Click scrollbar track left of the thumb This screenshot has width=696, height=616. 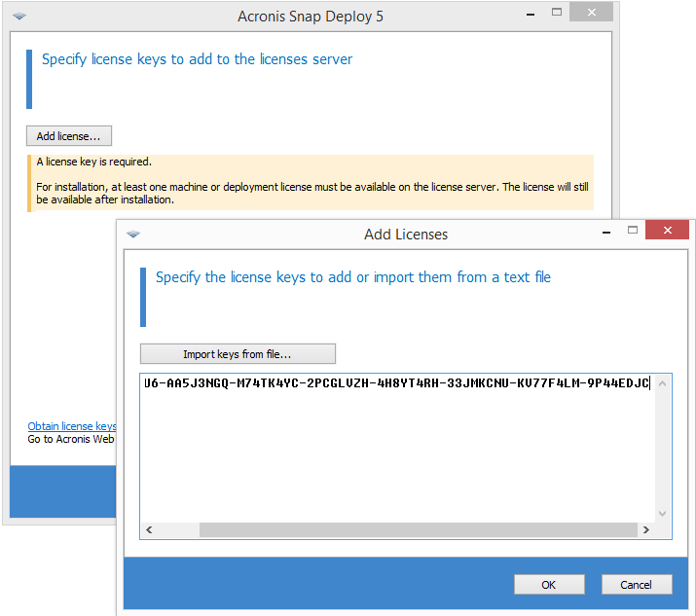pos(177,530)
